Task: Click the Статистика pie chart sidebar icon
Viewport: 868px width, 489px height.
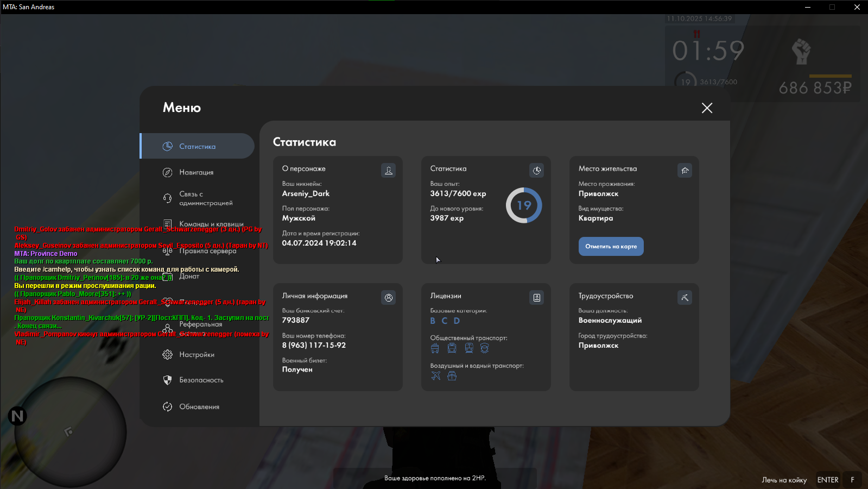Action: pos(168,146)
